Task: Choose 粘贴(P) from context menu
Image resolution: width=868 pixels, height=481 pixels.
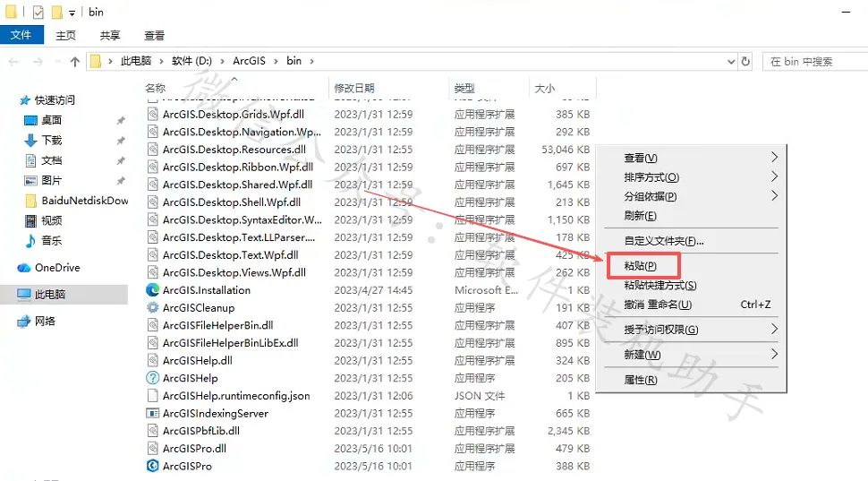Action: 640,266
